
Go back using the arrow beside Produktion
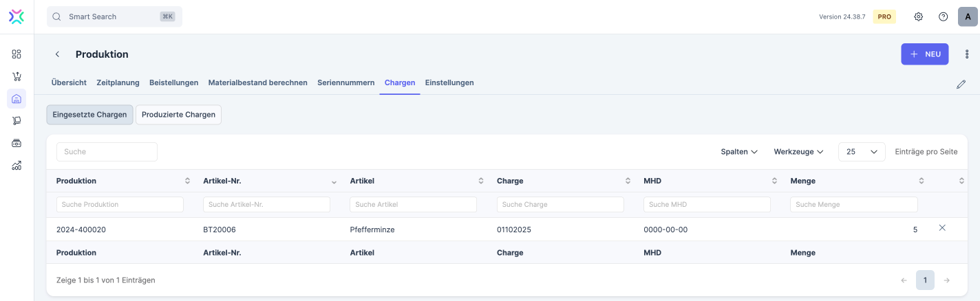(x=58, y=54)
